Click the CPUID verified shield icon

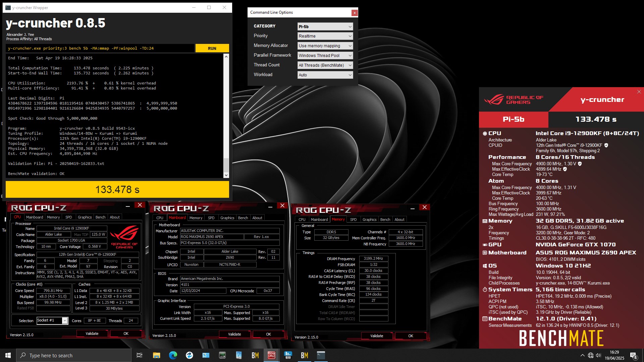606,145
